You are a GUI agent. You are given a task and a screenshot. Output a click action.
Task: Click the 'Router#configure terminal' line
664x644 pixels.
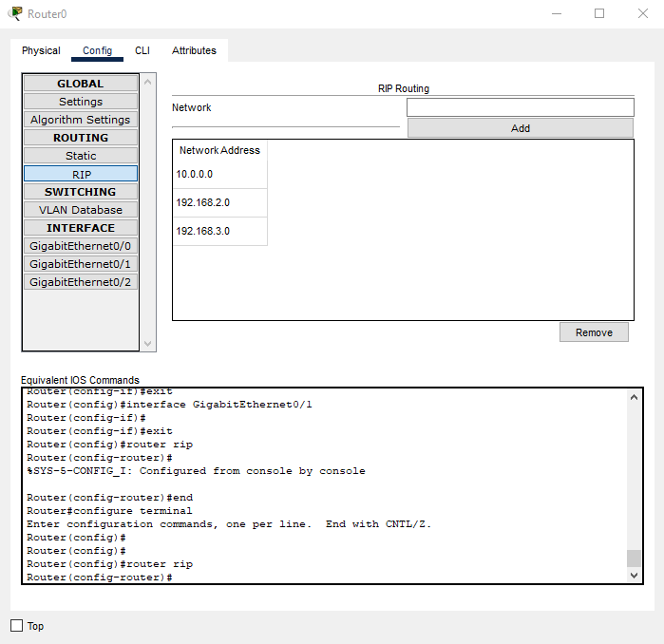point(109,511)
